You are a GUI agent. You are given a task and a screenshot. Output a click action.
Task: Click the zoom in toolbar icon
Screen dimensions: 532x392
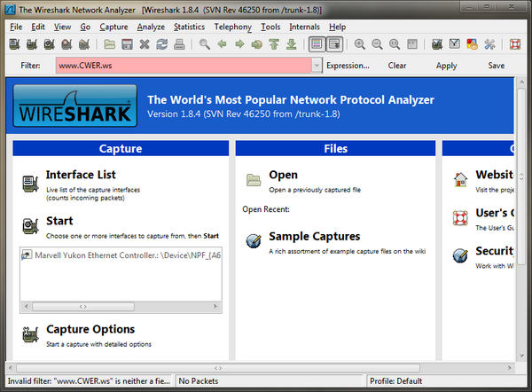360,44
